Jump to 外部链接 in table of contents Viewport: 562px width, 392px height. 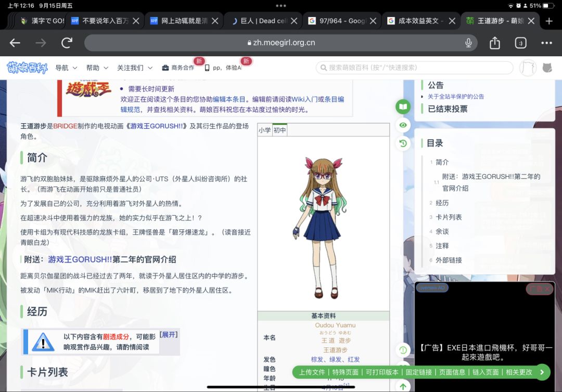pos(449,260)
